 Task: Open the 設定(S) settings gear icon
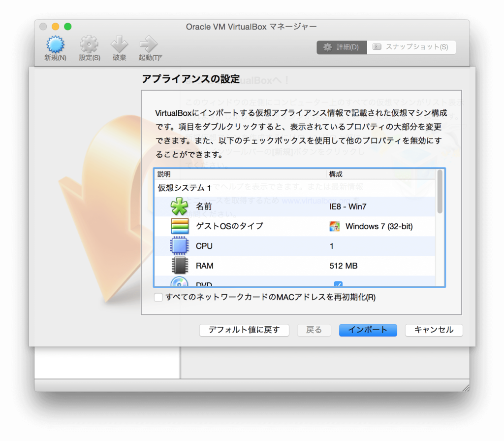(x=89, y=44)
